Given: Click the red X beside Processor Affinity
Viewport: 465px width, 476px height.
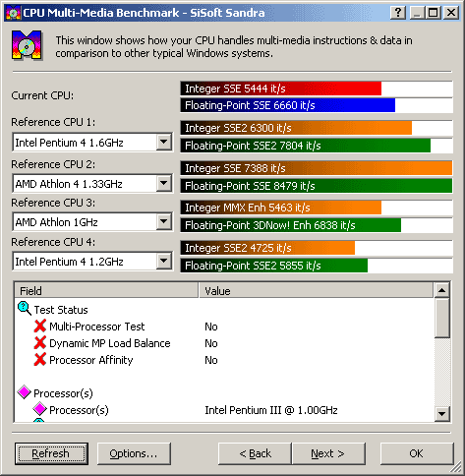Looking at the screenshot, I should click(40, 359).
